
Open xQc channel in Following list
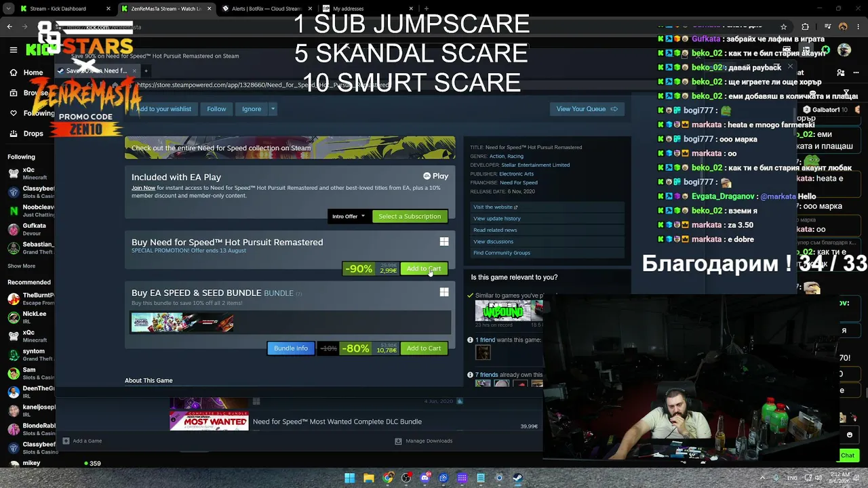pos(30,174)
